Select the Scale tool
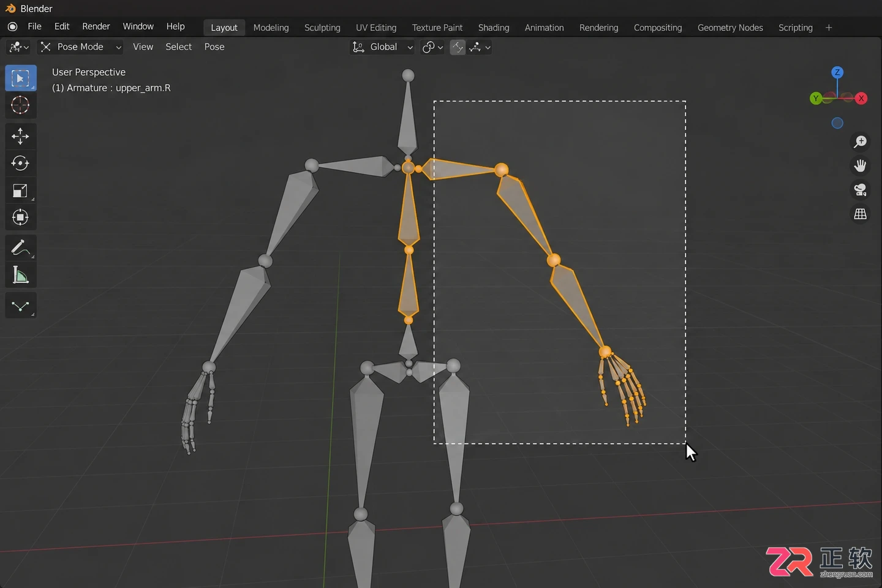Screen dimensions: 882x588 click(x=20, y=190)
